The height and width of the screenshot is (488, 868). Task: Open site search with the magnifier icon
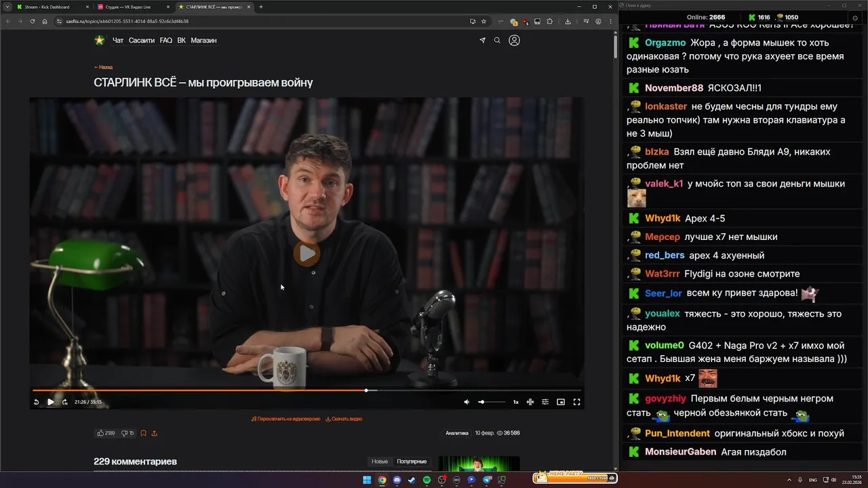[497, 41]
